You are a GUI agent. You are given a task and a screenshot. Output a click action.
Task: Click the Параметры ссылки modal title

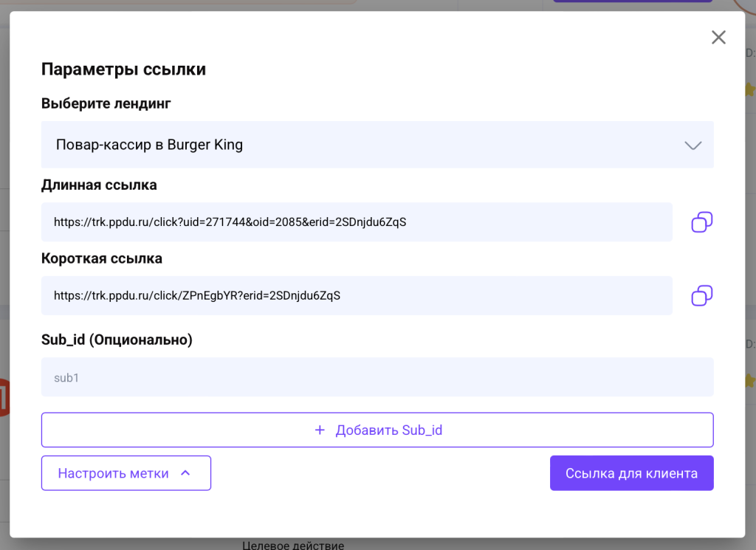tap(123, 69)
